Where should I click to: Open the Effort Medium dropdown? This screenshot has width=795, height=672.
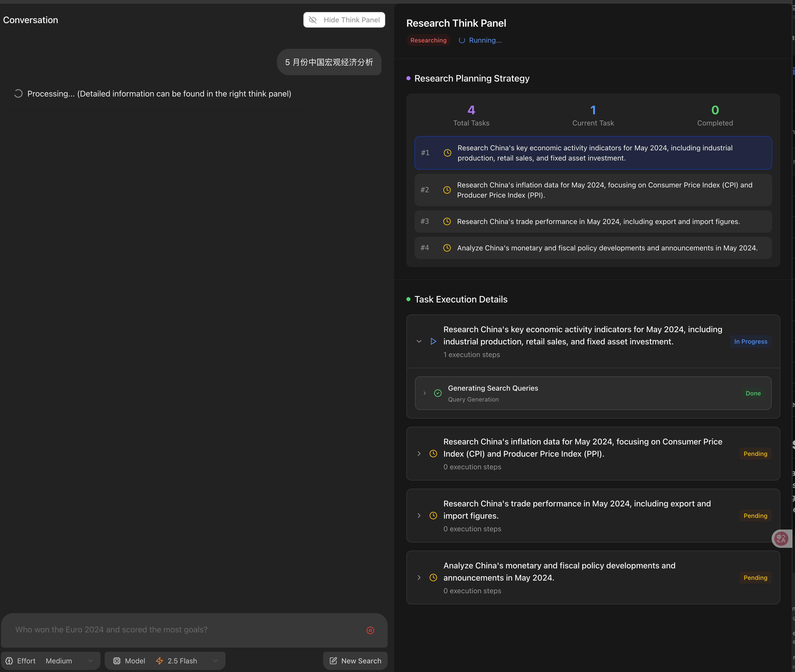pos(69,661)
